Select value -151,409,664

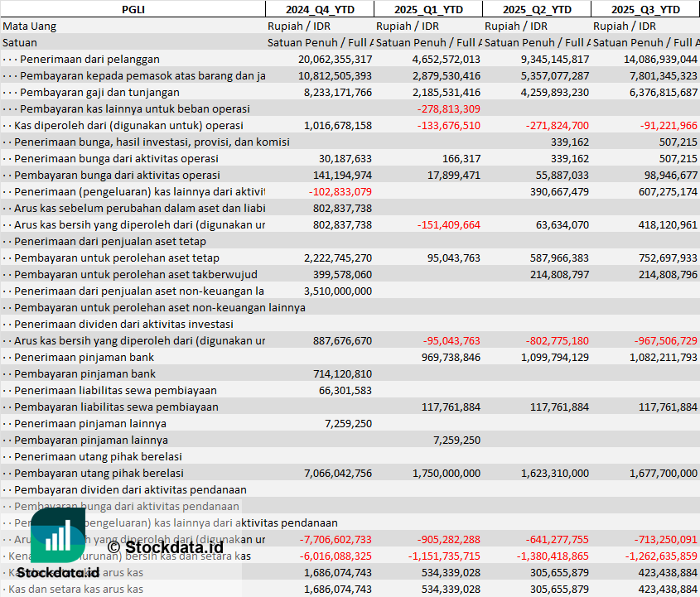click(449, 225)
